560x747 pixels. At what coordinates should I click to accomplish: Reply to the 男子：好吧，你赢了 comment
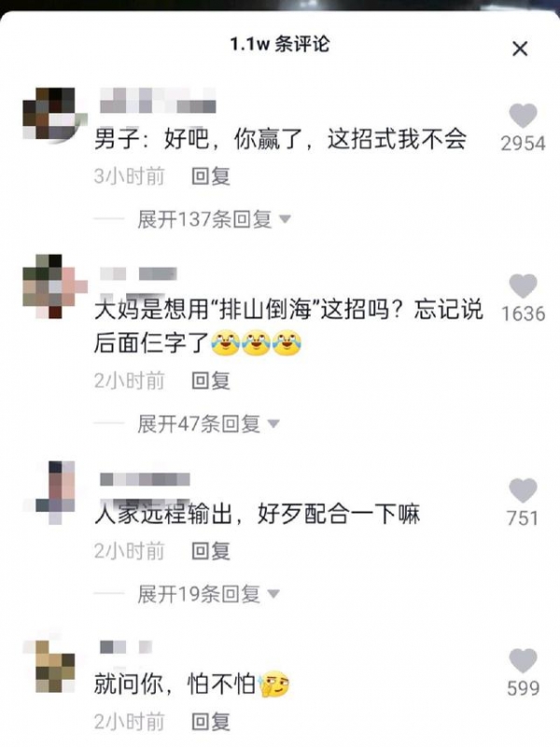coord(211,176)
